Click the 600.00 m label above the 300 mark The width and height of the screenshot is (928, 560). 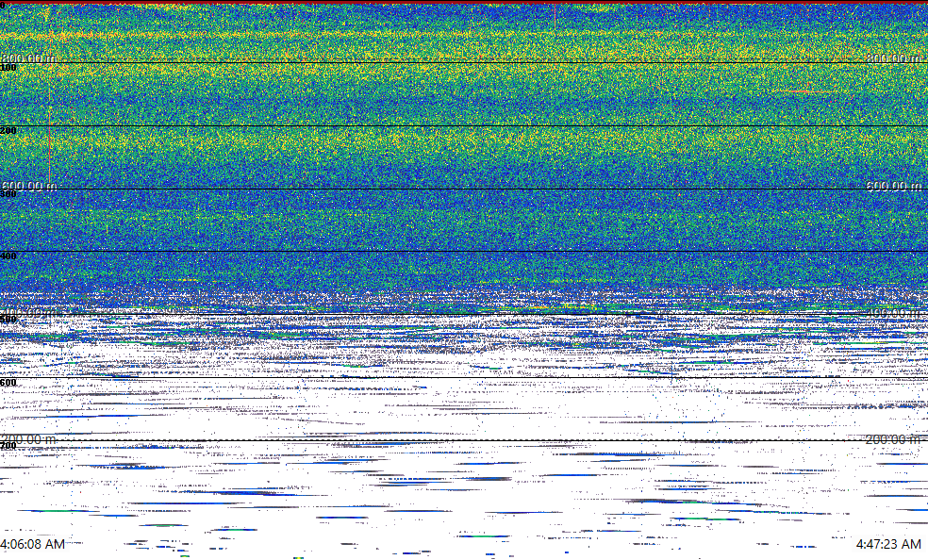coord(28,186)
